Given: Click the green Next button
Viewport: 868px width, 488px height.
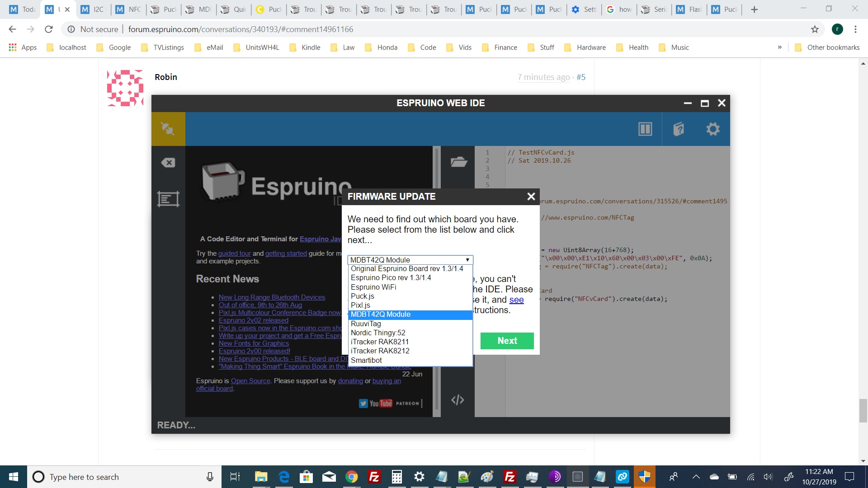Looking at the screenshot, I should coord(507,341).
